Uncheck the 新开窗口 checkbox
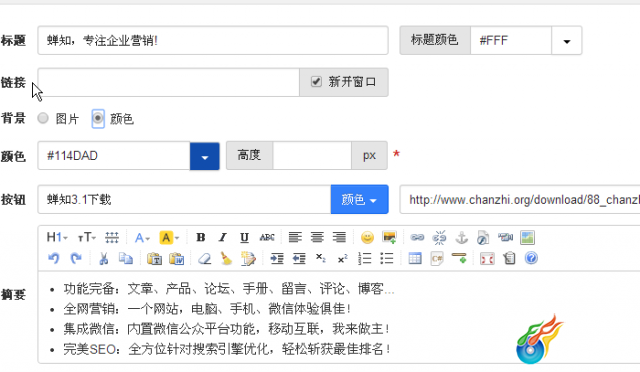Viewport: 640px width, 372px height. (316, 82)
